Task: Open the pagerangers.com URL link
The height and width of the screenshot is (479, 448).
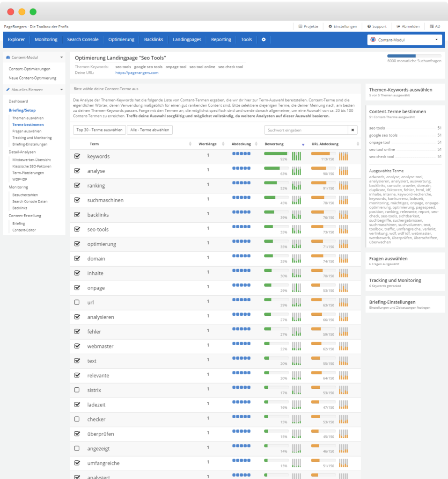Action: pos(138,74)
